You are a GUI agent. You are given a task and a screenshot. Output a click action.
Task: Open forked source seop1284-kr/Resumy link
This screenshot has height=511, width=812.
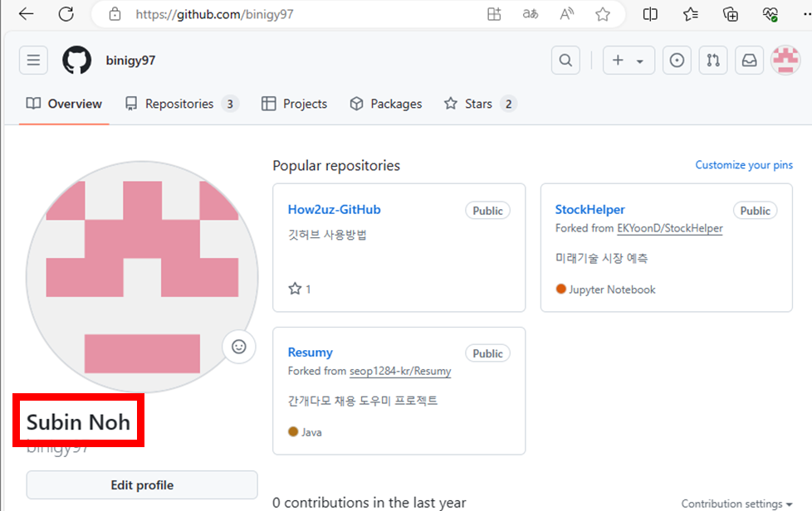pos(400,371)
